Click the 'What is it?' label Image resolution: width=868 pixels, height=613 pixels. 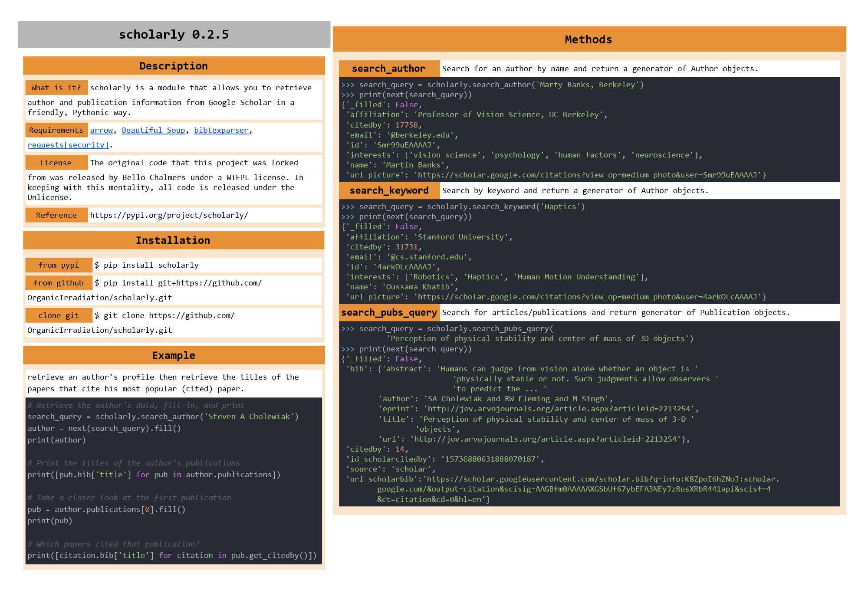click(56, 88)
